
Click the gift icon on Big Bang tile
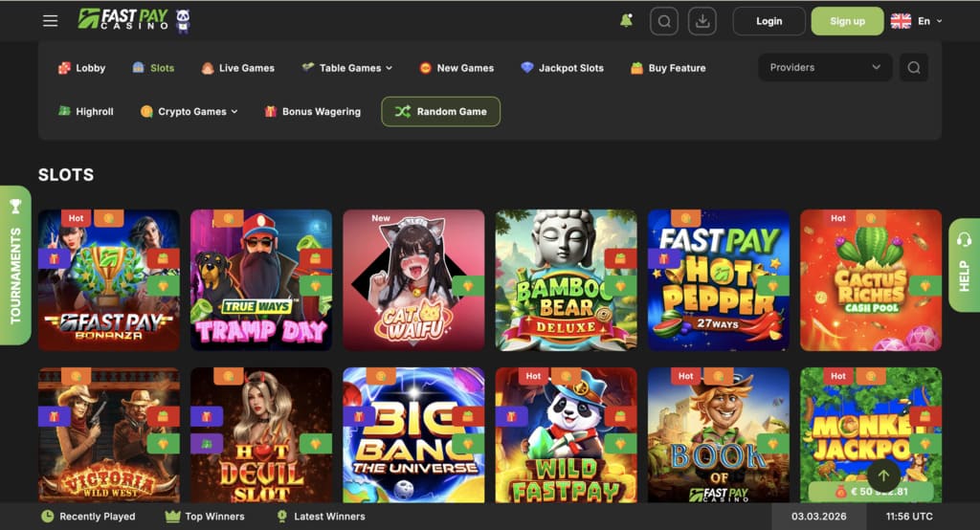pos(359,416)
